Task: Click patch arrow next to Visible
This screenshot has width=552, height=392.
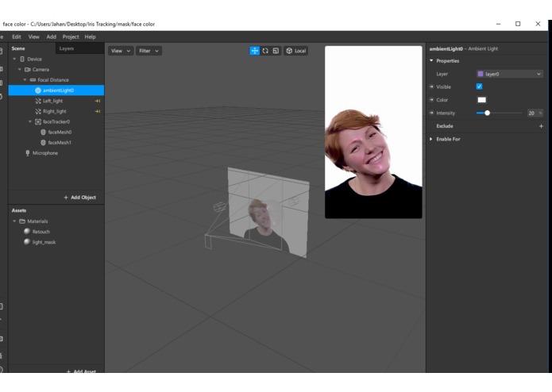Action: (x=431, y=86)
